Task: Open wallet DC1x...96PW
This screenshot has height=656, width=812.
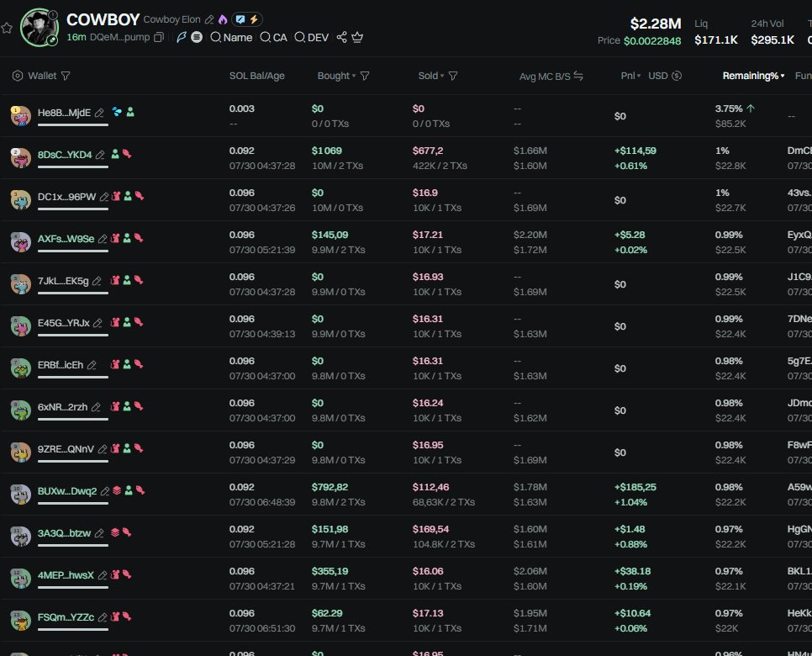Action: 66,197
